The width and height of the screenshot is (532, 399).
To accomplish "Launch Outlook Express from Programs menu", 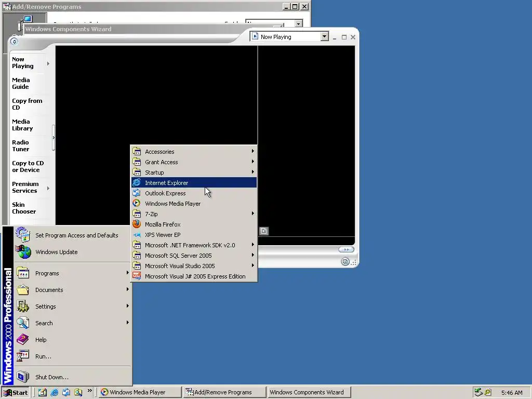I will click(x=194, y=193).
